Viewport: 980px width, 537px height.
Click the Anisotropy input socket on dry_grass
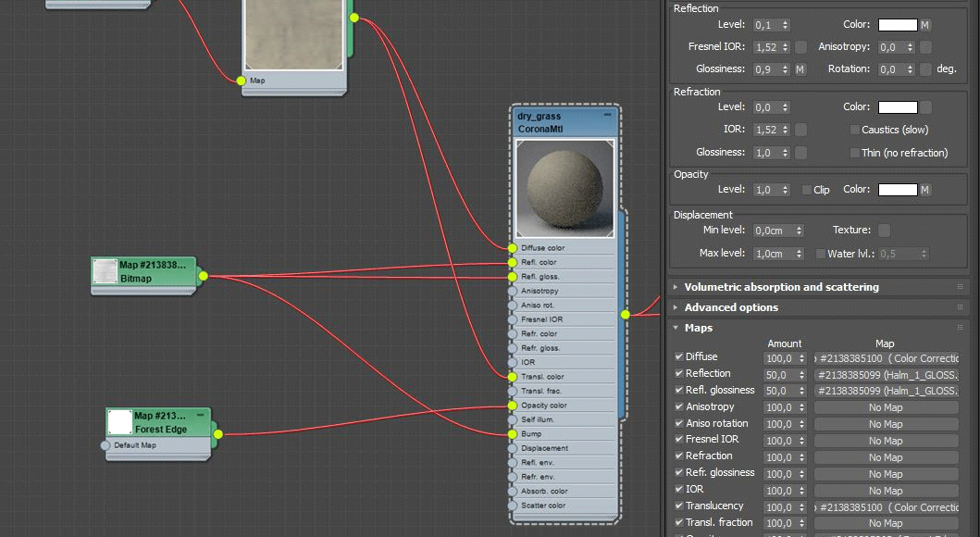point(513,291)
